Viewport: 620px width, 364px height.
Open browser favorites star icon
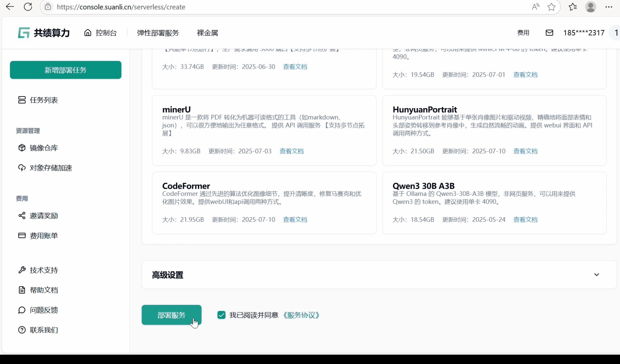point(552,7)
